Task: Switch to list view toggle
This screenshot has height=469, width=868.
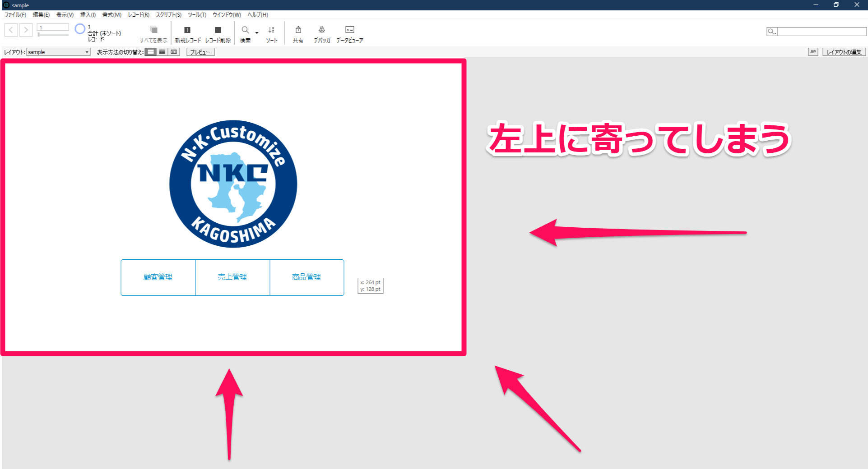Action: (x=162, y=52)
